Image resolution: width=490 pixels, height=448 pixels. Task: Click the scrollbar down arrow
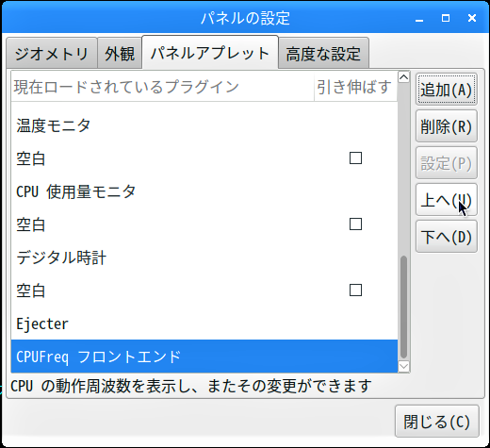(x=403, y=366)
